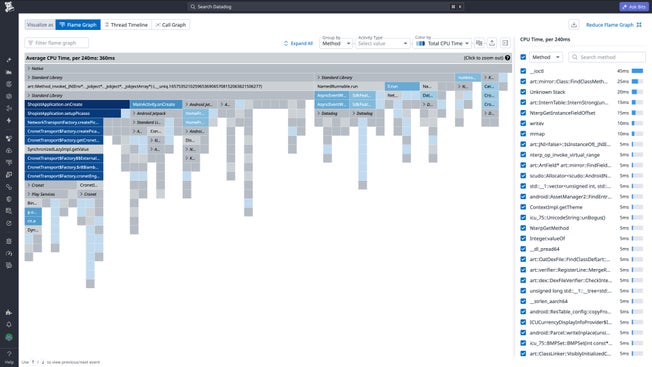Select the SynchronizedLazyImpl.getValue frame
The width and height of the screenshot is (652, 367).
click(64, 149)
